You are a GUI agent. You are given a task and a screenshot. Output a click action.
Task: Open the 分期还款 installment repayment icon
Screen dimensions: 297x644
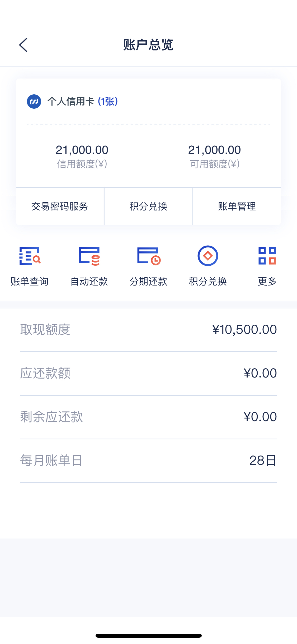tap(149, 256)
